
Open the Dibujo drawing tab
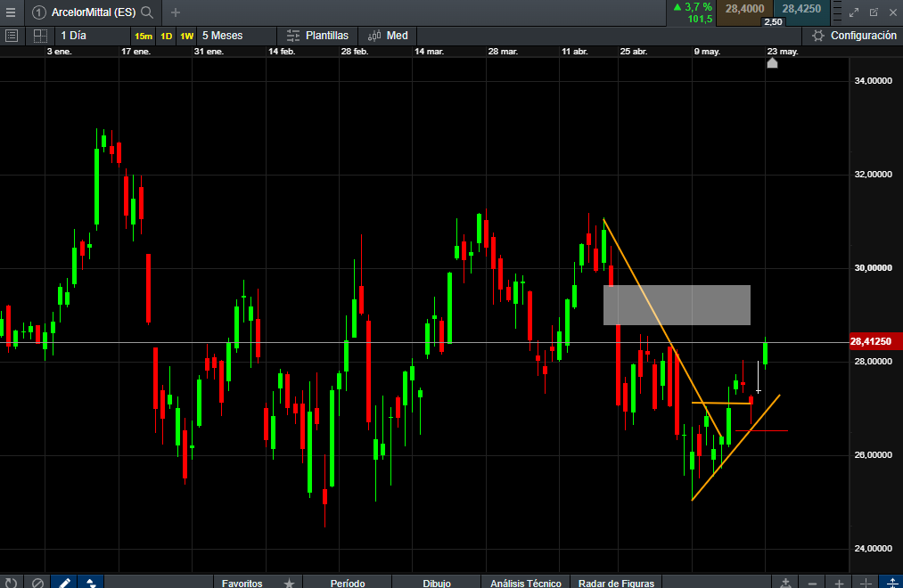[x=437, y=583]
